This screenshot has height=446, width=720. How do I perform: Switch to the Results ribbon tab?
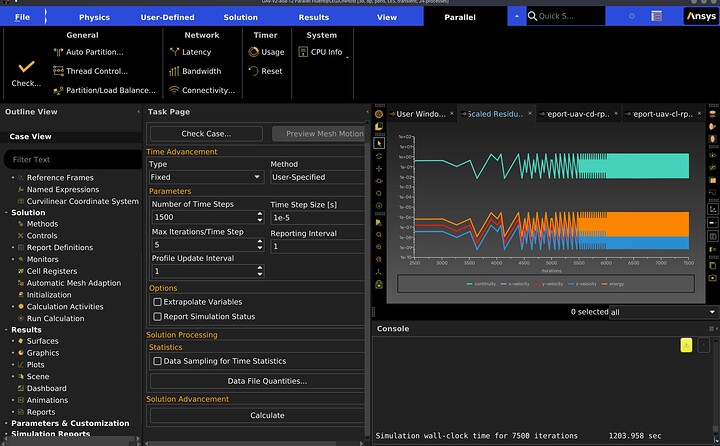click(x=314, y=17)
